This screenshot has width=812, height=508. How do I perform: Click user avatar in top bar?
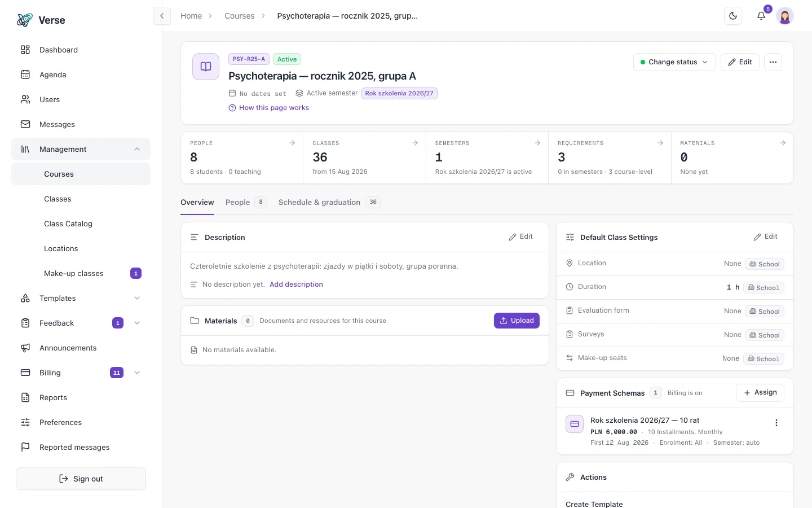(785, 16)
